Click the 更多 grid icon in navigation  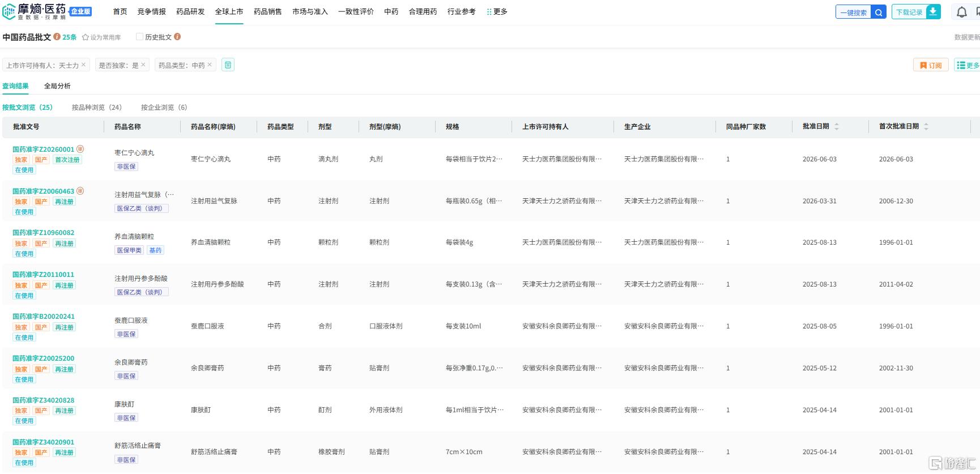pyautogui.click(x=489, y=12)
